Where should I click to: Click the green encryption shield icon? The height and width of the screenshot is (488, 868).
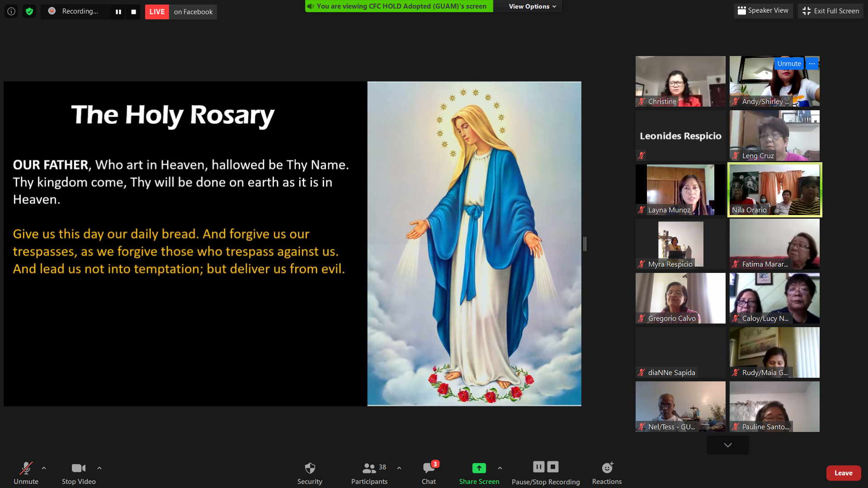pos(29,11)
